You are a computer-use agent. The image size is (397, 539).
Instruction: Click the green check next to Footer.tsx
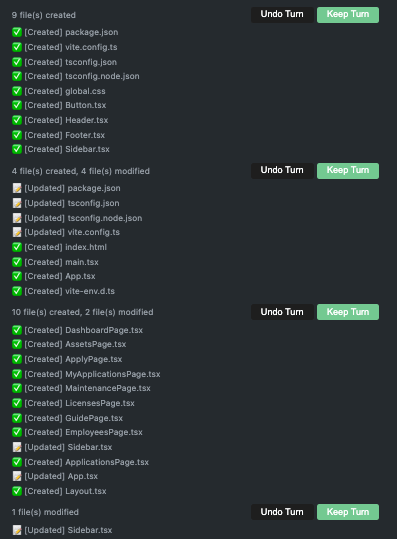coord(17,135)
